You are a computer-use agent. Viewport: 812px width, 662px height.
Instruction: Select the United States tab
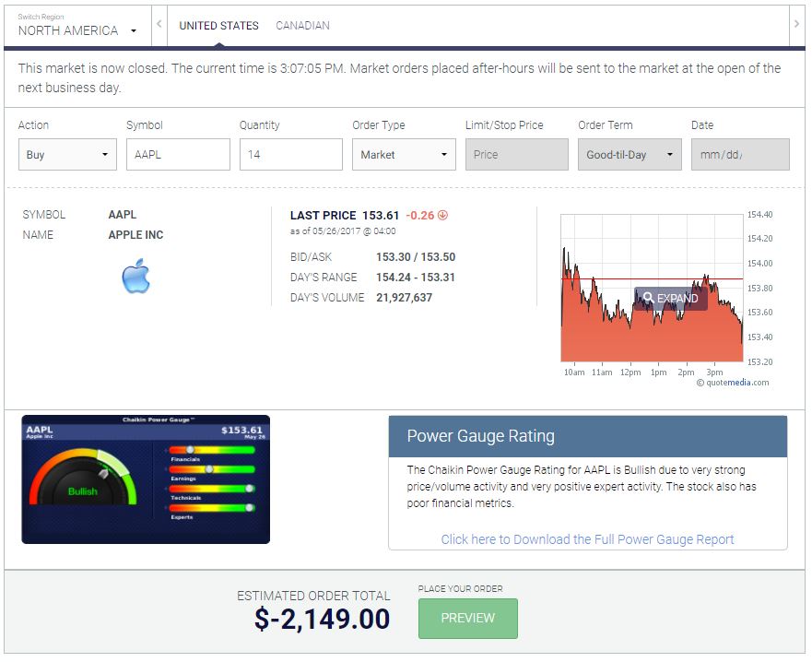(218, 26)
